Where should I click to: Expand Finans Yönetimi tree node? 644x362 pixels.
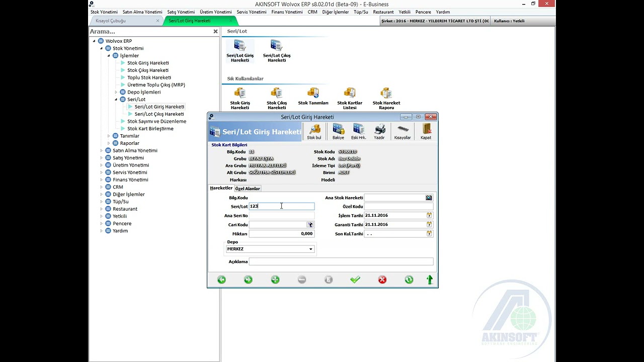pyautogui.click(x=101, y=180)
